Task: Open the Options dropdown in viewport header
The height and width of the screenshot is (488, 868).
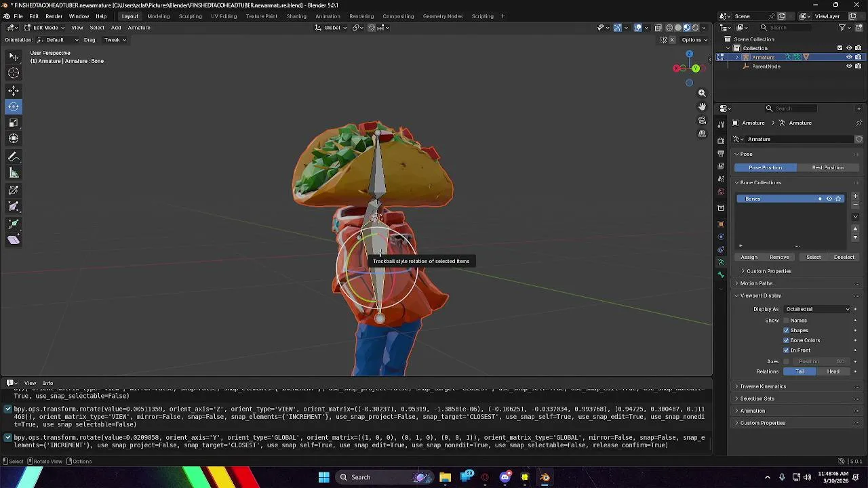Action: pos(695,40)
